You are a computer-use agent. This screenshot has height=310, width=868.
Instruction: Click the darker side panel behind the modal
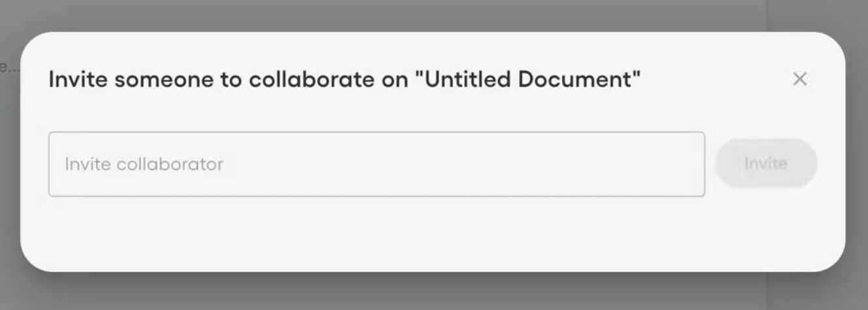coord(817,16)
